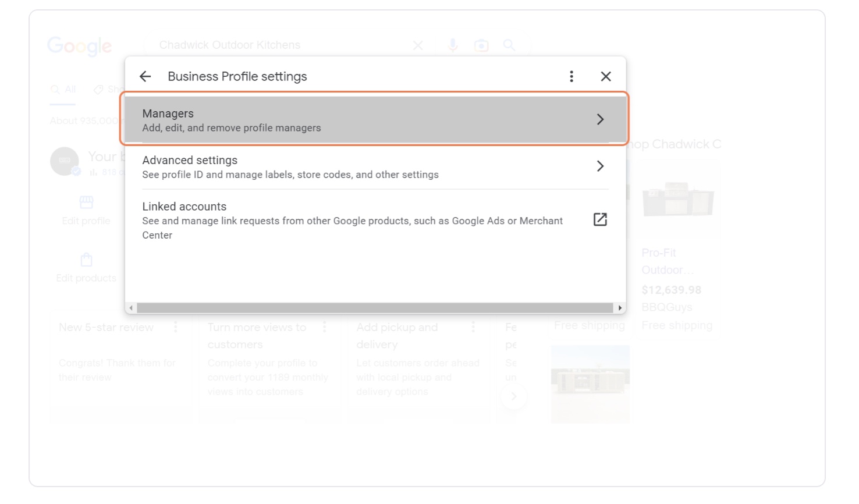
Task: Open the Pro-Fit Outdoor product thumbnail
Action: [678, 199]
